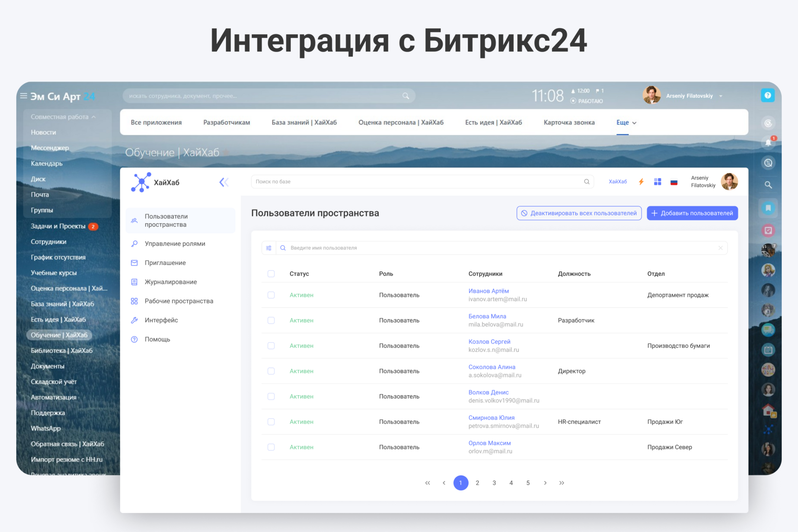Tick checkbox for Орлов Максим row
Viewport: 798px width, 532px height.
(x=271, y=447)
